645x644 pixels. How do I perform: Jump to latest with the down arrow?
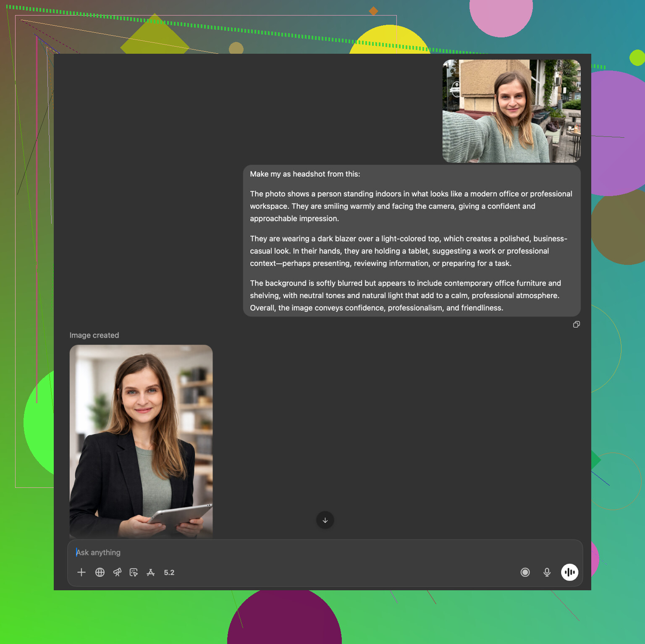click(x=325, y=520)
